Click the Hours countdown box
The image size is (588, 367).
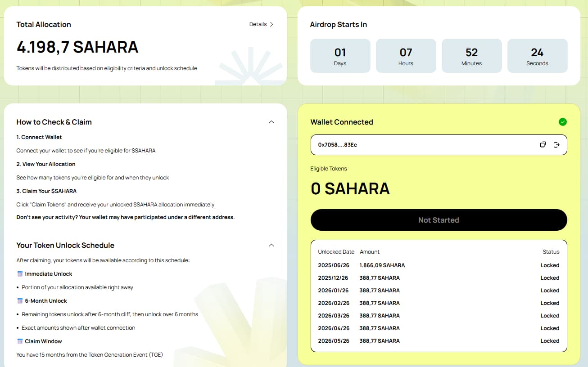click(406, 56)
